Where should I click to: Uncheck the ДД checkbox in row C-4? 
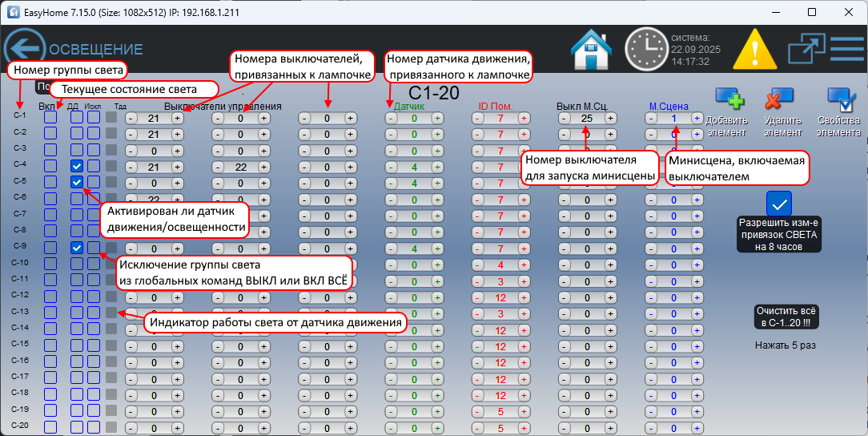[x=76, y=167]
